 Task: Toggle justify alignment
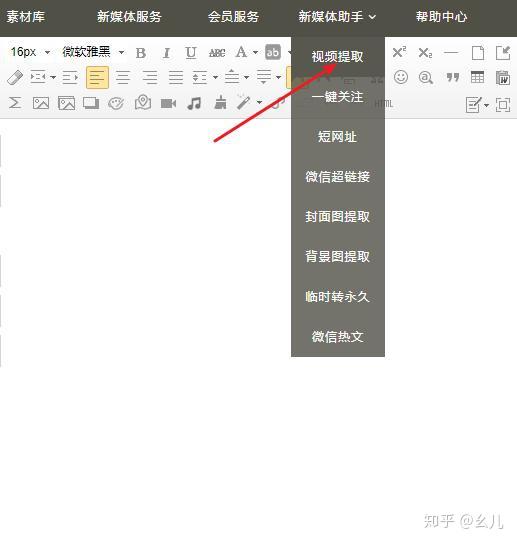click(x=176, y=77)
